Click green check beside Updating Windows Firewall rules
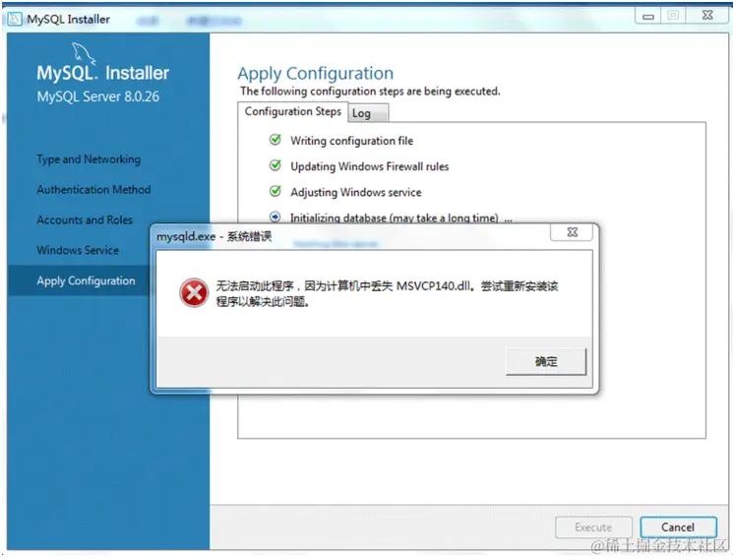 tap(275, 165)
